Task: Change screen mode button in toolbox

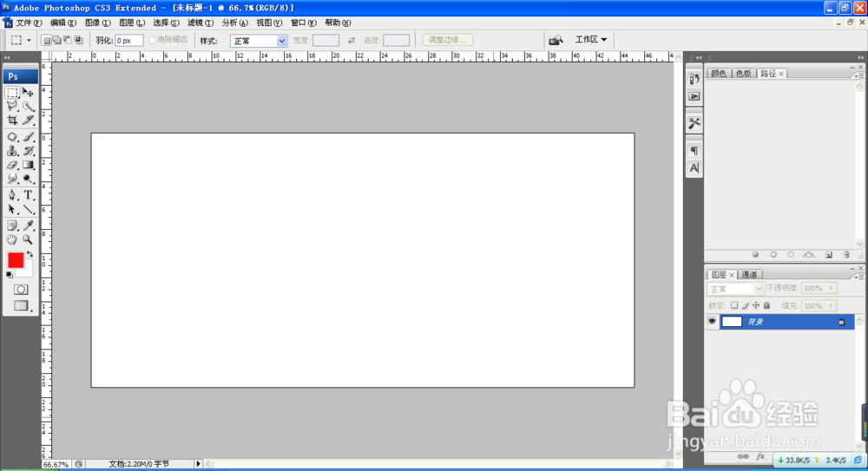Action: [21, 305]
